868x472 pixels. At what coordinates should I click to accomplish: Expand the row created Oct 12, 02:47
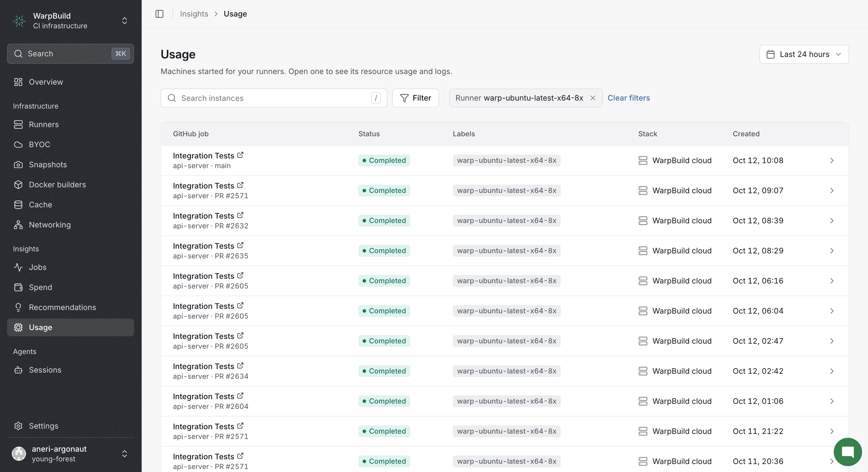[832, 341]
